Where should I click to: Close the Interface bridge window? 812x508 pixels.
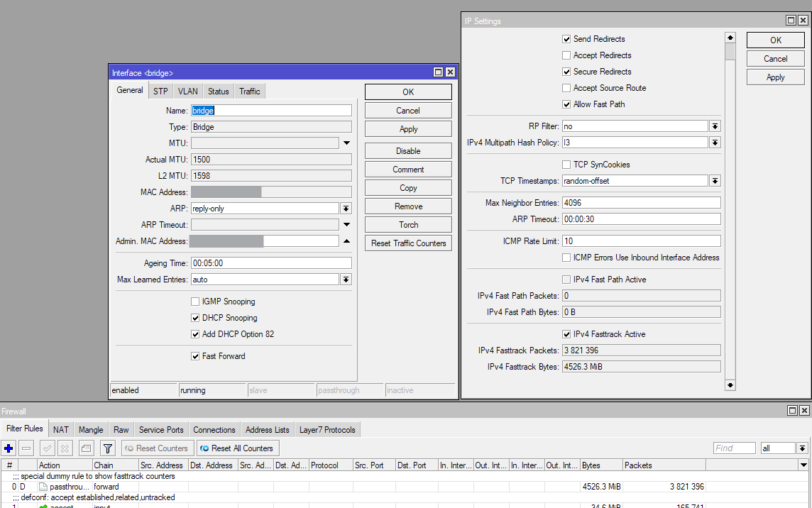click(450, 72)
